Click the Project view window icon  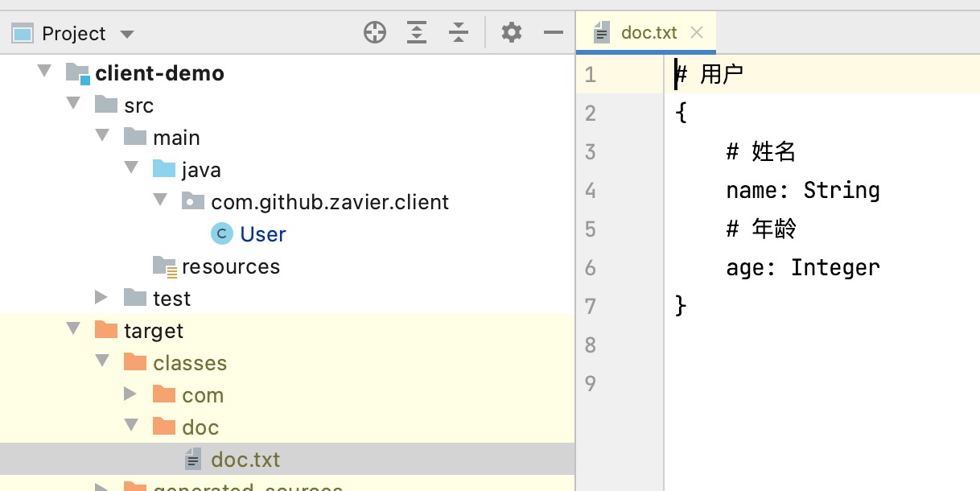22,34
